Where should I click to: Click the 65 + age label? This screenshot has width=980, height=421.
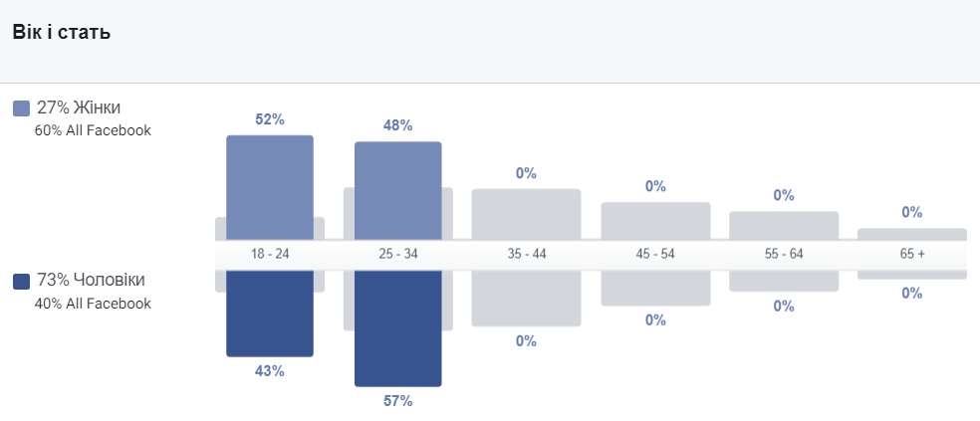912,255
